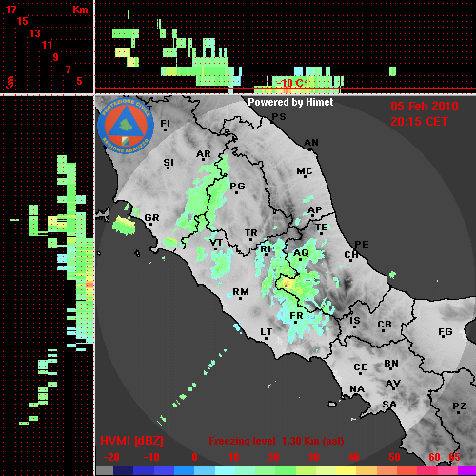Select the date text "05 Feb 2010"
Image resolution: width=476 pixels, height=476 pixels.
click(x=425, y=107)
